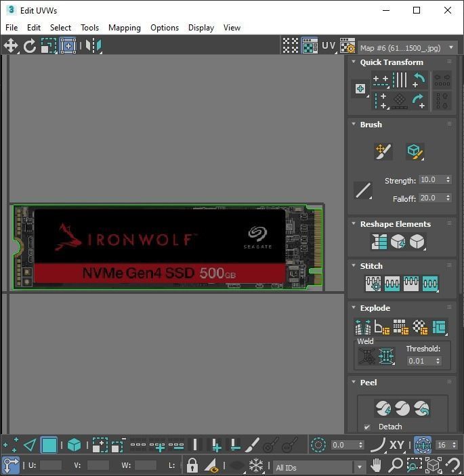Click the Strength value field
Image resolution: width=464 pixels, height=476 pixels.
pos(431,179)
